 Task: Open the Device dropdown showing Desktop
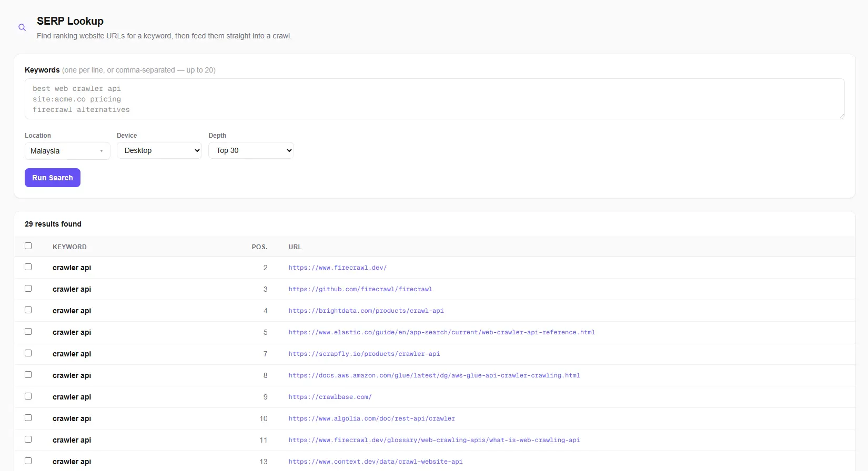(159, 150)
